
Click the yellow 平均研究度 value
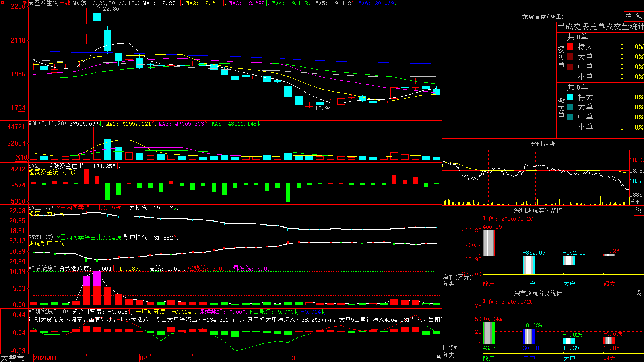click(x=163, y=311)
